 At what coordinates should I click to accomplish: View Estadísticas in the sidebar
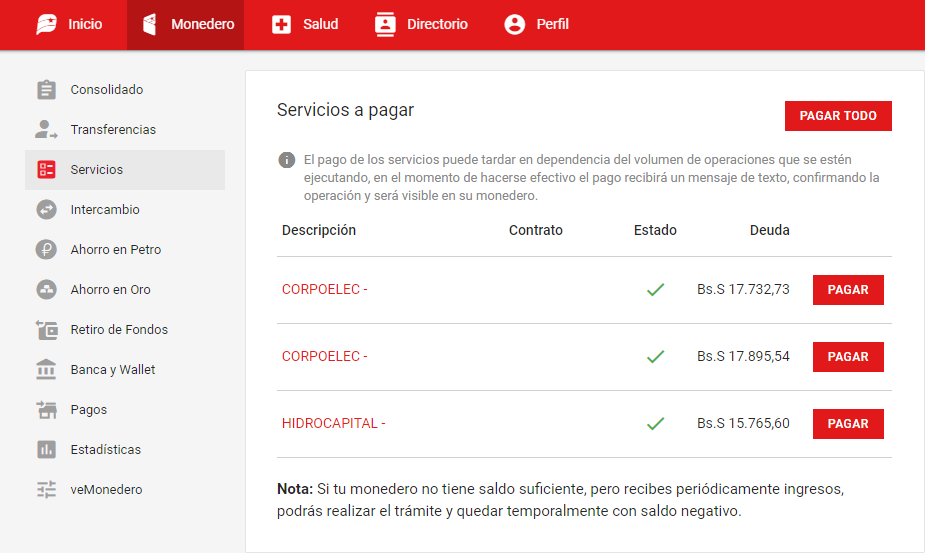(x=125, y=450)
